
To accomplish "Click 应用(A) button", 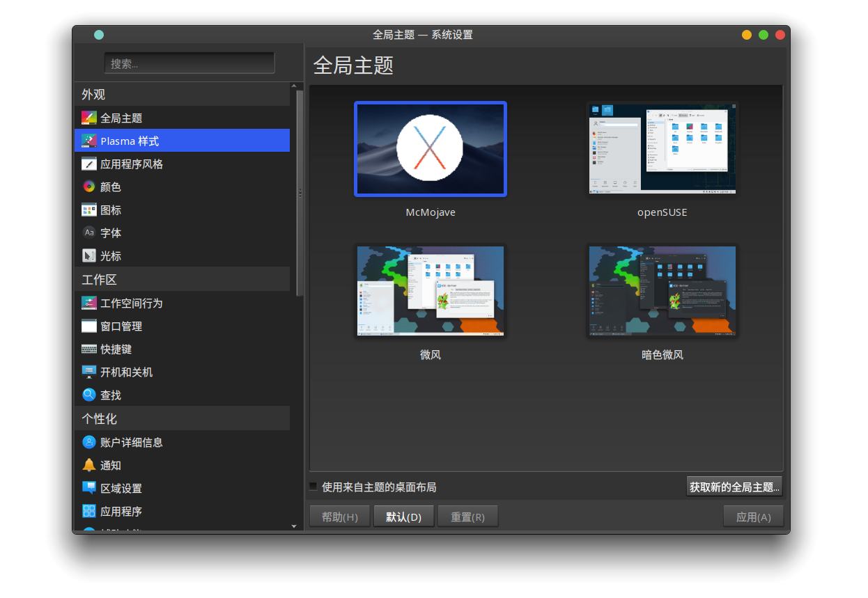I will [754, 517].
